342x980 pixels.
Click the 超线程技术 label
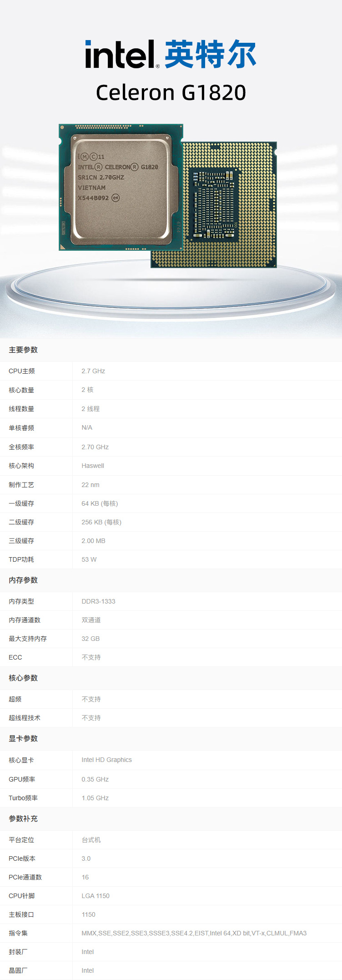[25, 718]
